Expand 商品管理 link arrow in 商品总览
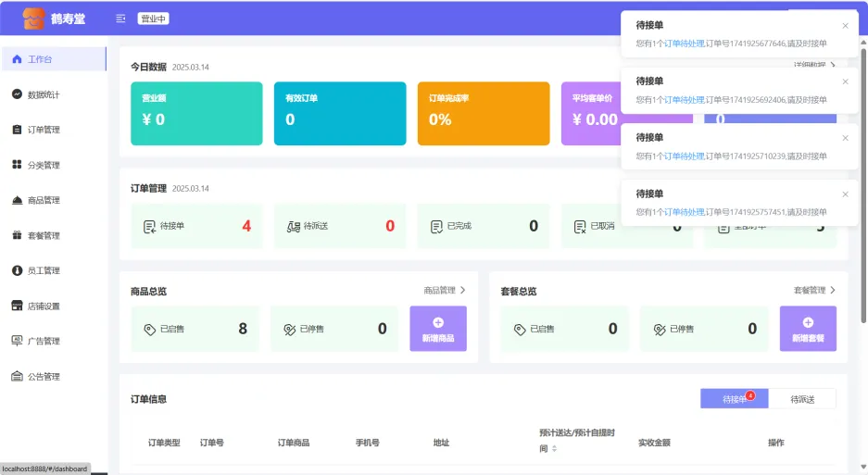Screen dimensions: 868x475 click(x=462, y=291)
